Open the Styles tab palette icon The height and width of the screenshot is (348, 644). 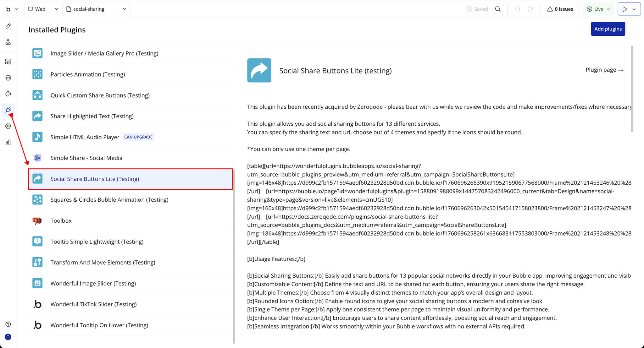point(8,94)
